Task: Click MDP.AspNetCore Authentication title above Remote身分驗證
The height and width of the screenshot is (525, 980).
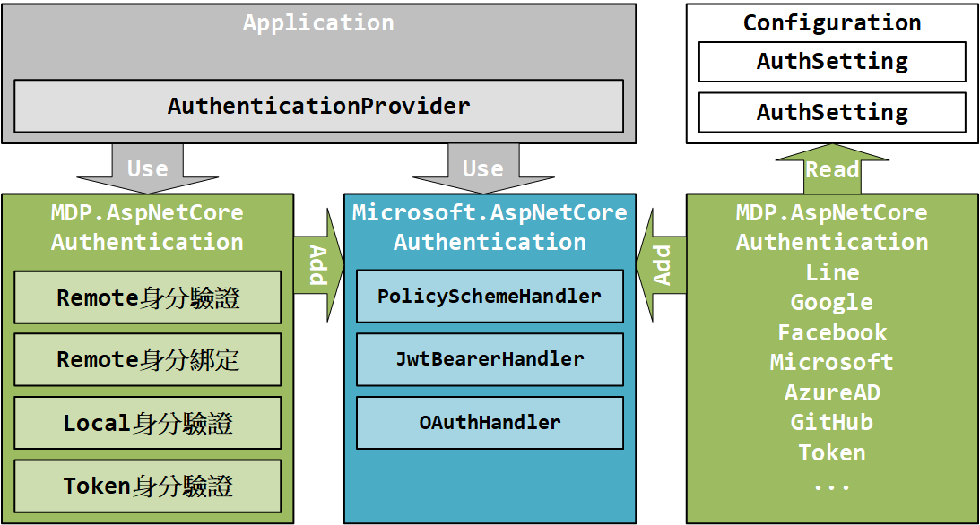Action: coord(148,228)
